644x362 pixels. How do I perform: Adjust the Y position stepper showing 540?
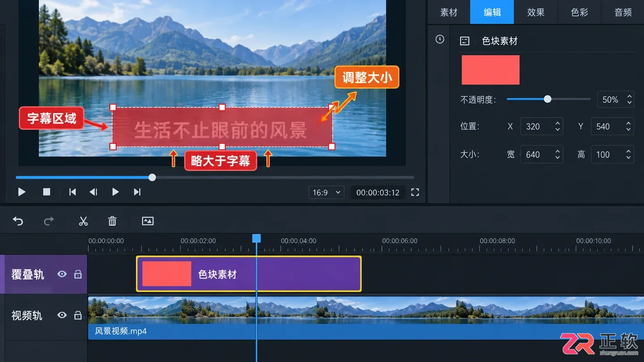(628, 126)
